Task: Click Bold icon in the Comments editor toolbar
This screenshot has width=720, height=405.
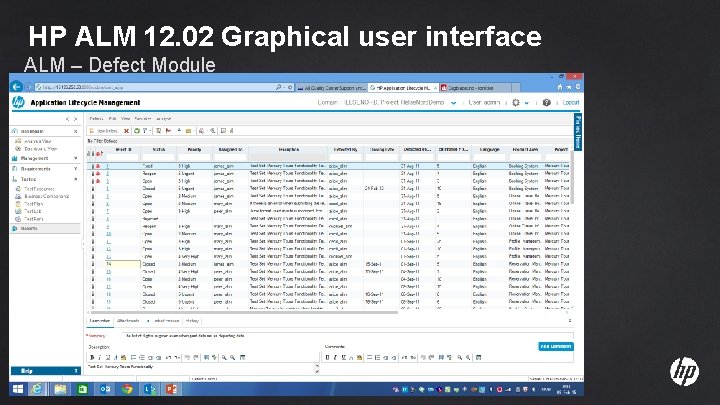Action: [x=327, y=358]
